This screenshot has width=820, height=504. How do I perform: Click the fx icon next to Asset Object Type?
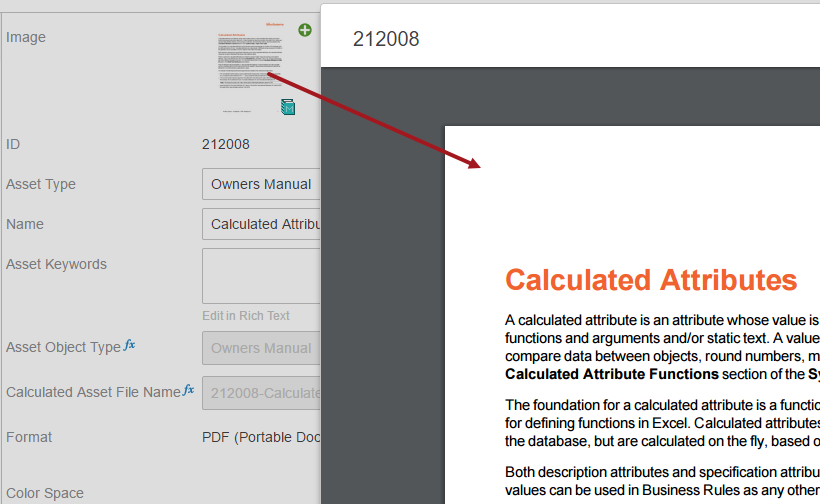129,345
